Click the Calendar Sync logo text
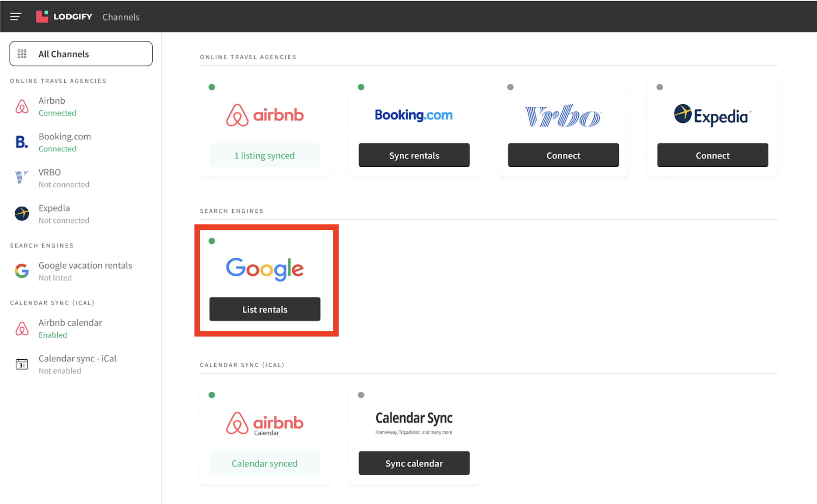This screenshot has height=504, width=817. tap(414, 418)
